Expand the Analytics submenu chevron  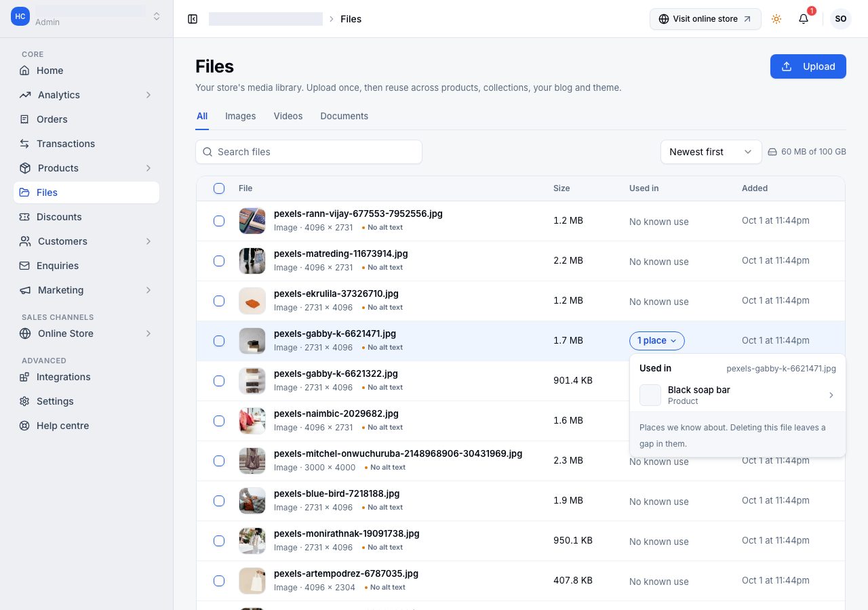(x=149, y=95)
